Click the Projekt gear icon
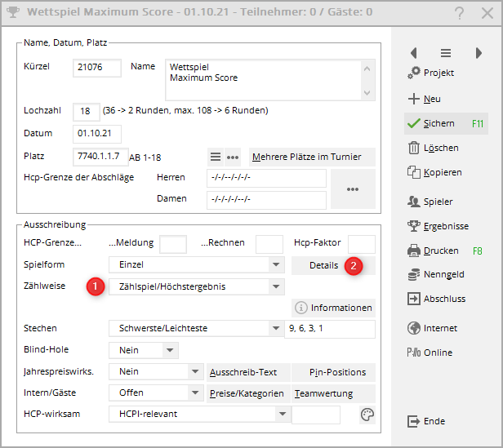This screenshot has width=503, height=448. (413, 73)
